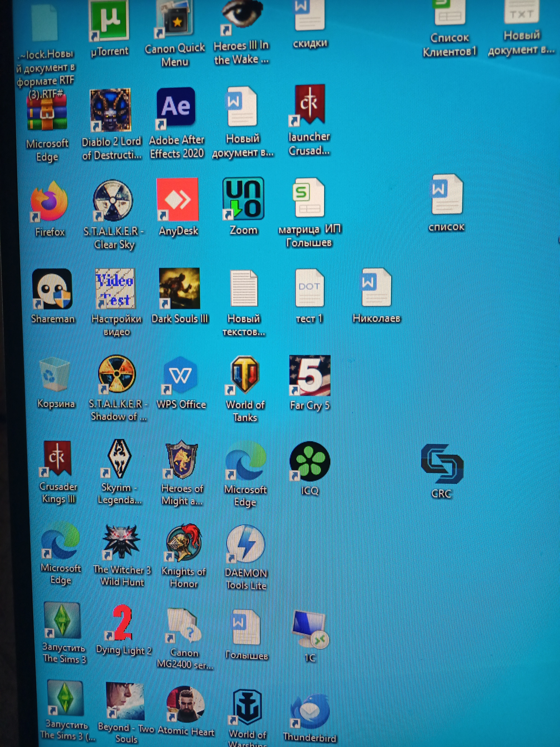Select the Николаев Word document

[376, 287]
